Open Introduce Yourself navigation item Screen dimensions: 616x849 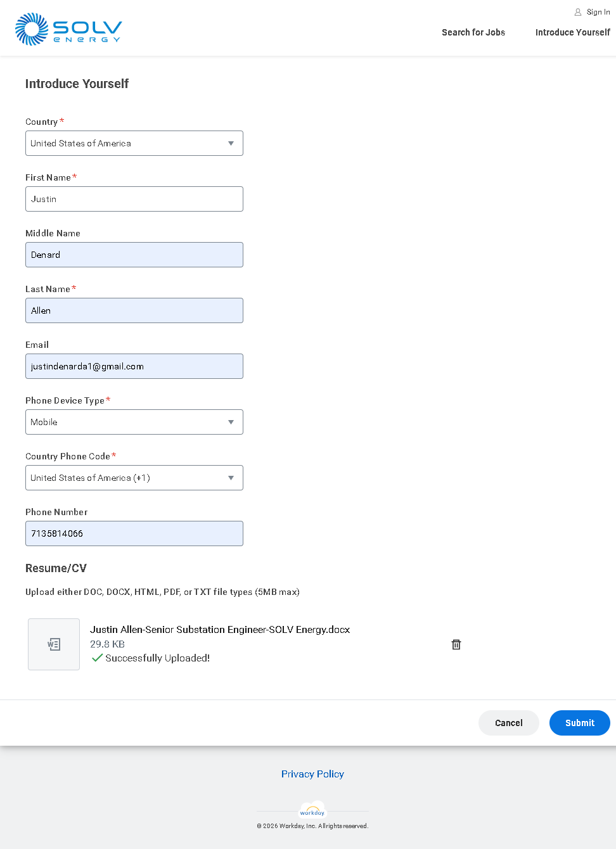[x=572, y=32]
